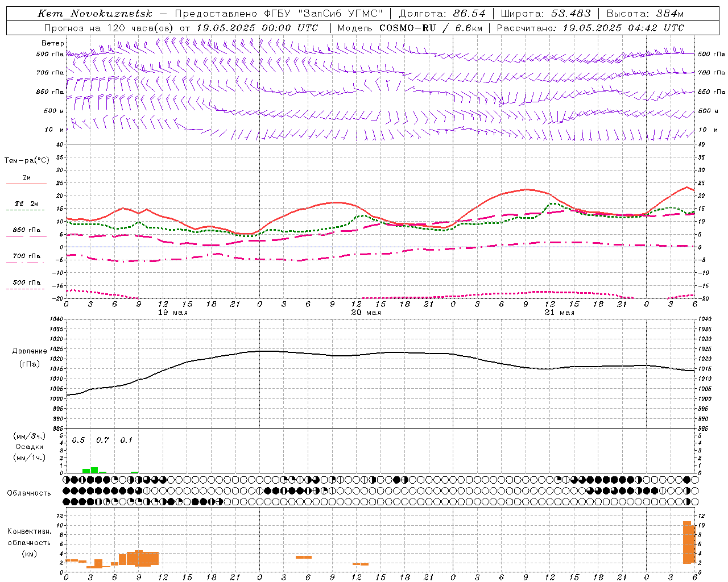Select the Широта: 53.483 header entry
728x582 pixels.
pyautogui.click(x=545, y=14)
